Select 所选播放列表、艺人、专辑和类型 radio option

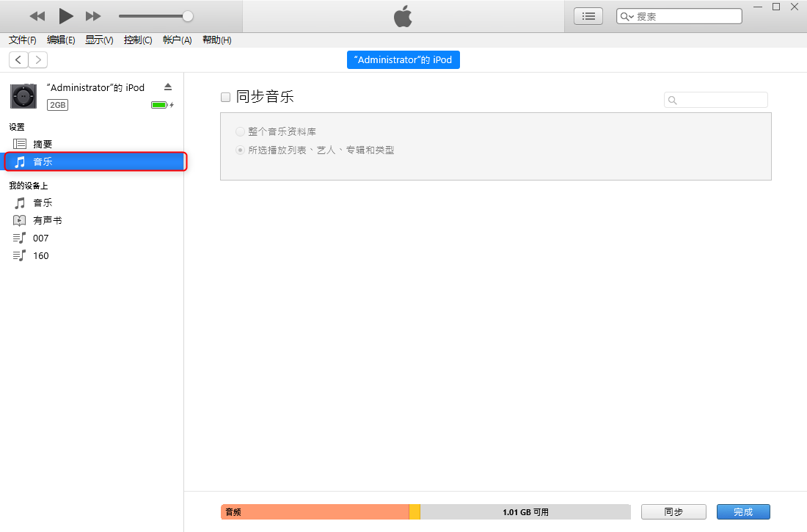tap(240, 150)
